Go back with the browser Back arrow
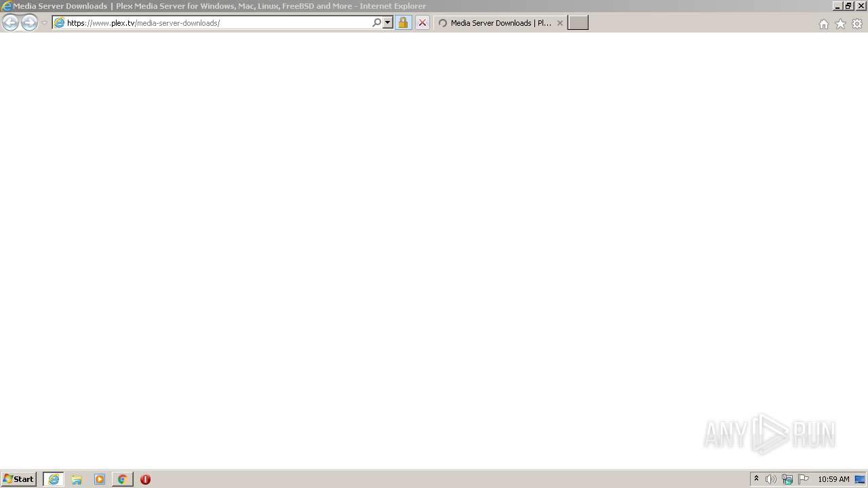 point(10,23)
